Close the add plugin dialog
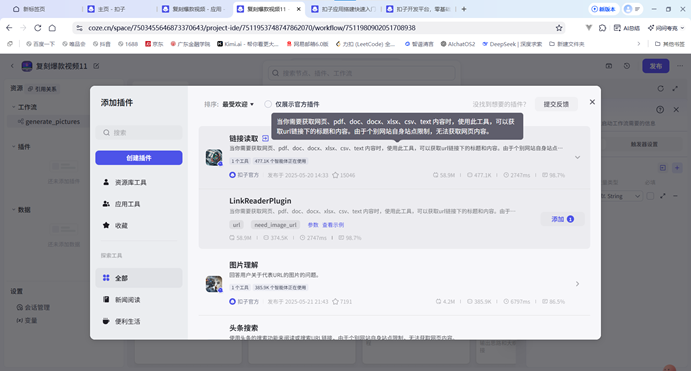The image size is (691, 371). tap(592, 102)
